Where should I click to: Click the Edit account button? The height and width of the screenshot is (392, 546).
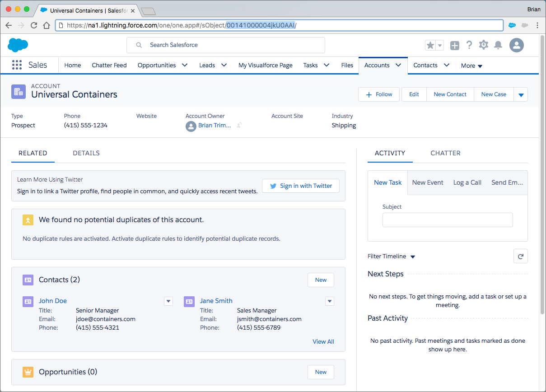[x=414, y=94]
